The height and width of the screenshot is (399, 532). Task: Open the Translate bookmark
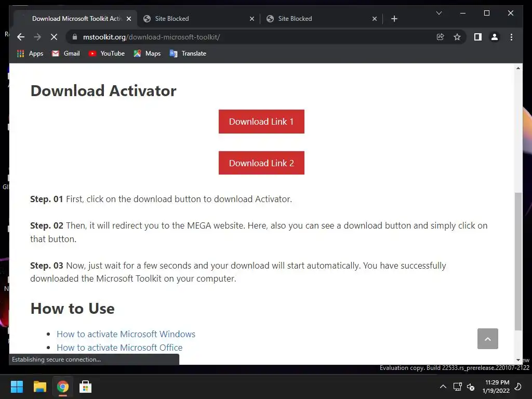coord(188,54)
